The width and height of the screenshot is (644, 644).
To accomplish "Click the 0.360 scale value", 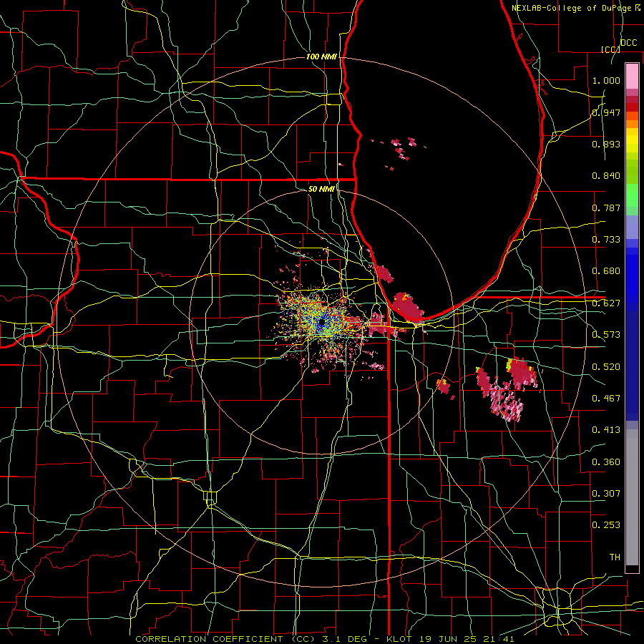I will [x=606, y=462].
